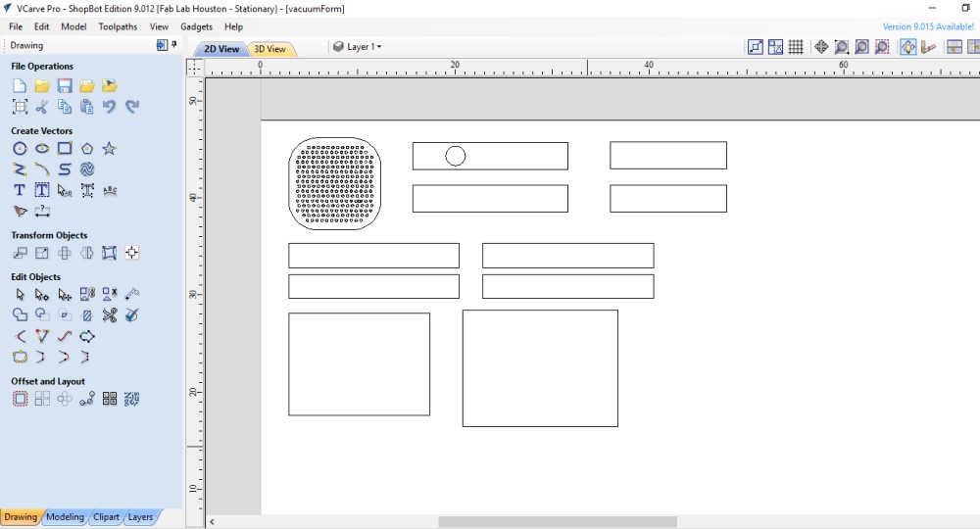Click the Save file floppy disk icon
Screen dimensions: 980x529
pyautogui.click(x=65, y=85)
